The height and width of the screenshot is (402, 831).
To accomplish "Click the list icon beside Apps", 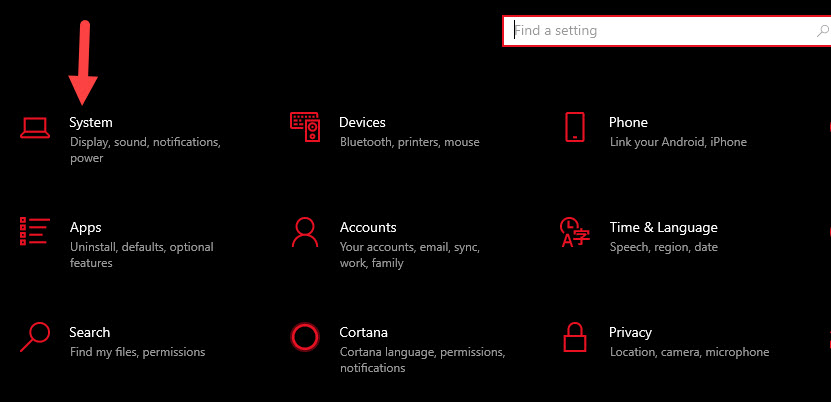I will click(35, 231).
